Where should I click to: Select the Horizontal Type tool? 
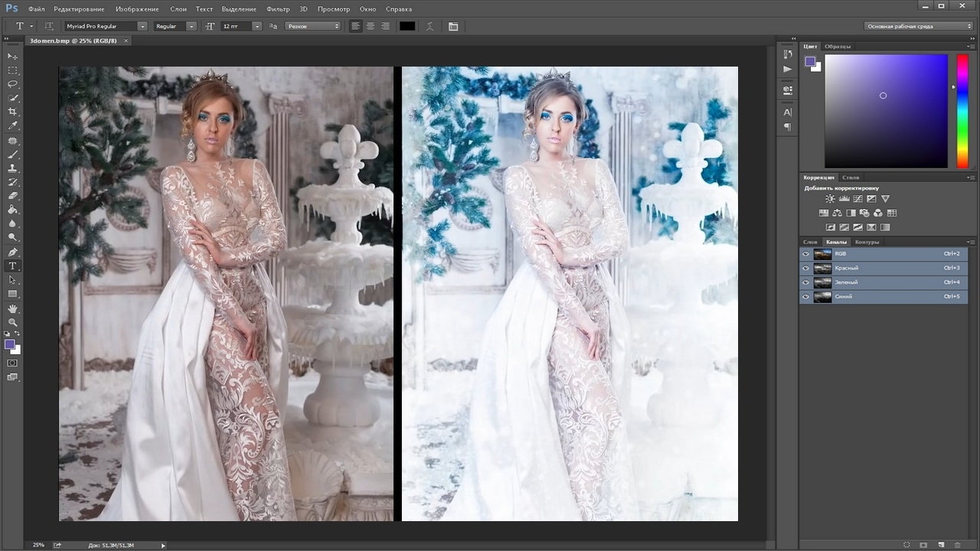[12, 266]
